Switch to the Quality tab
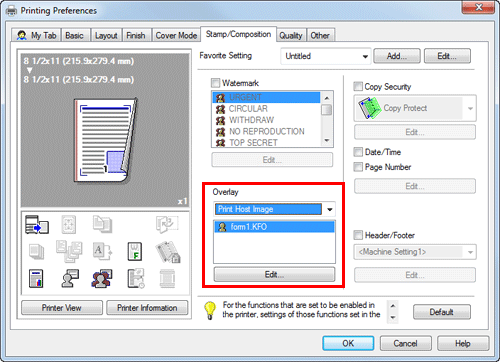Screen dimensions: 500x362 point(291,36)
